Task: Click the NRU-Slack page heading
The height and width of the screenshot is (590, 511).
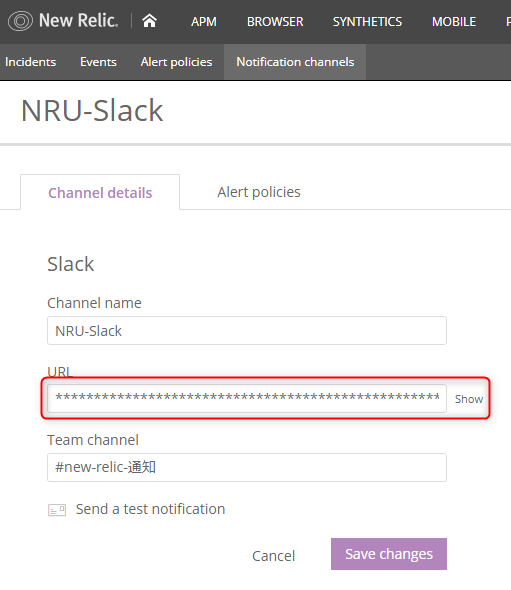Action: 92,110
